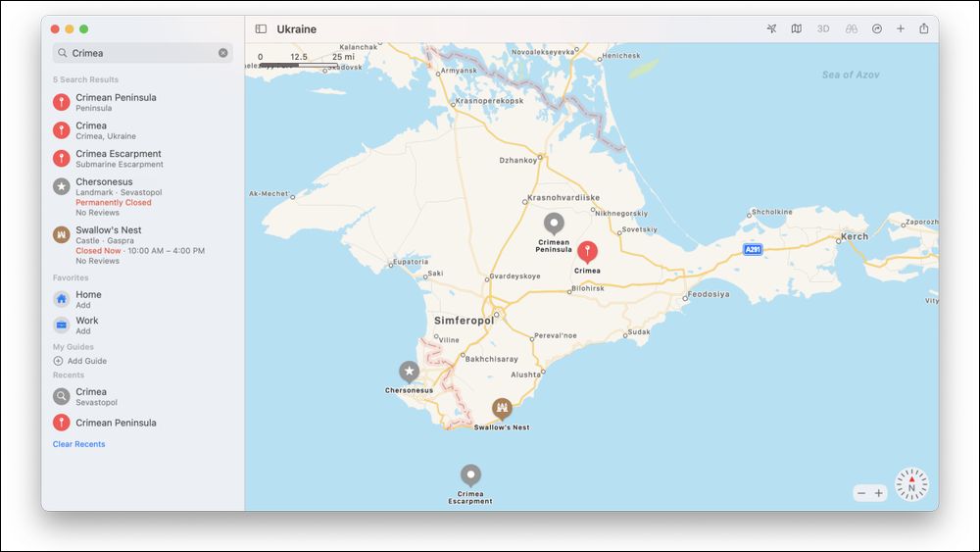Click the Armyansk town label
Viewport: 980px width, 552px height.
459,71
